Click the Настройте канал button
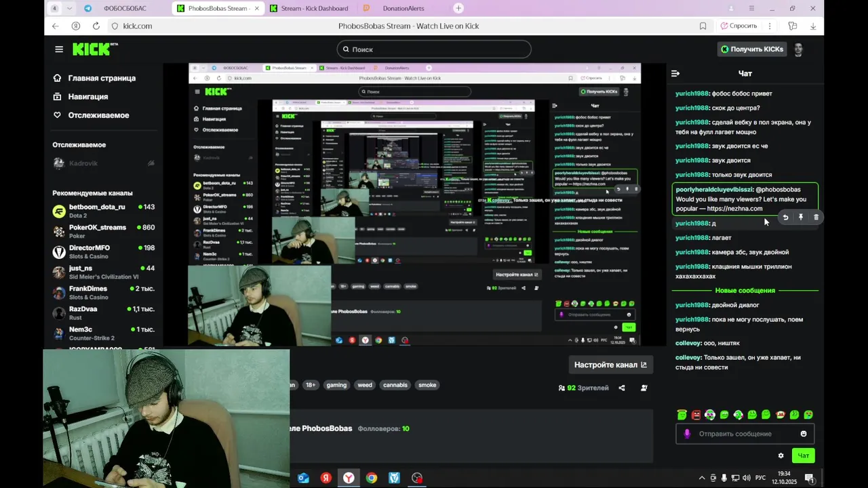Viewport: 868px width, 488px height. (x=610, y=365)
